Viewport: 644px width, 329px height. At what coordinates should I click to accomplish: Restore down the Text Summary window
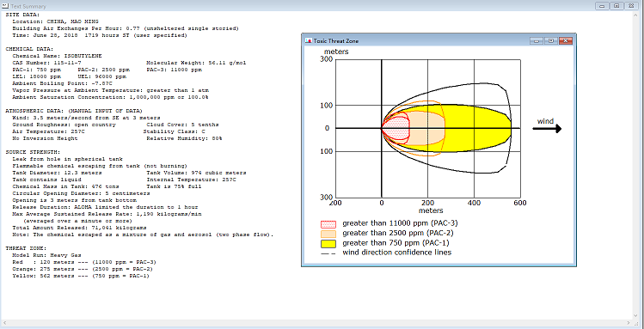point(616,6)
